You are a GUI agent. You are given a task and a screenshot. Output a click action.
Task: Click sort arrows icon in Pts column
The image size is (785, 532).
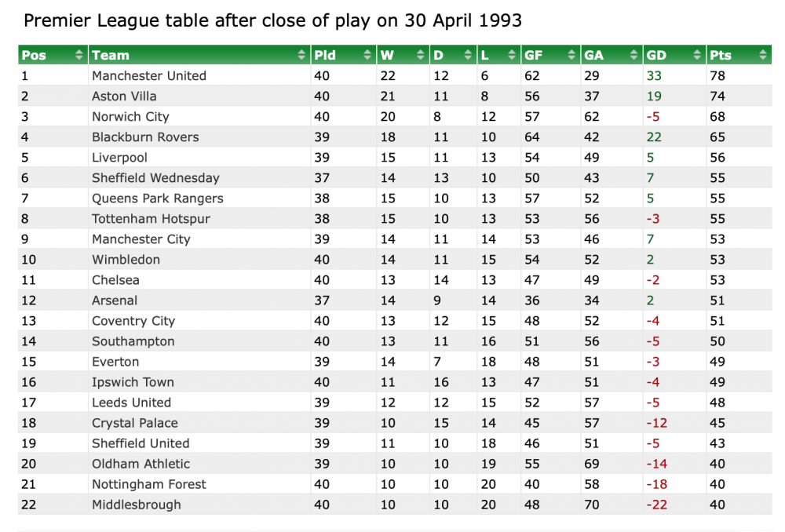click(x=762, y=55)
